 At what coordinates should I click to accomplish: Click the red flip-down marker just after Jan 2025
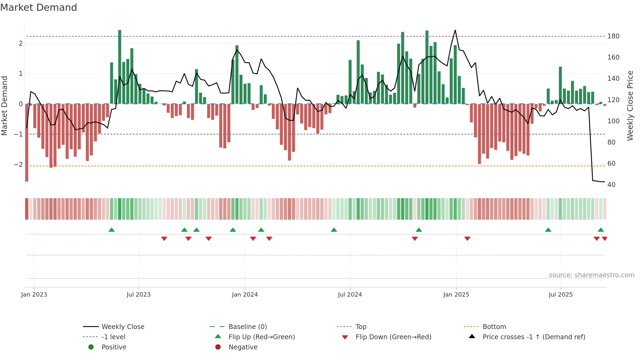(x=467, y=239)
